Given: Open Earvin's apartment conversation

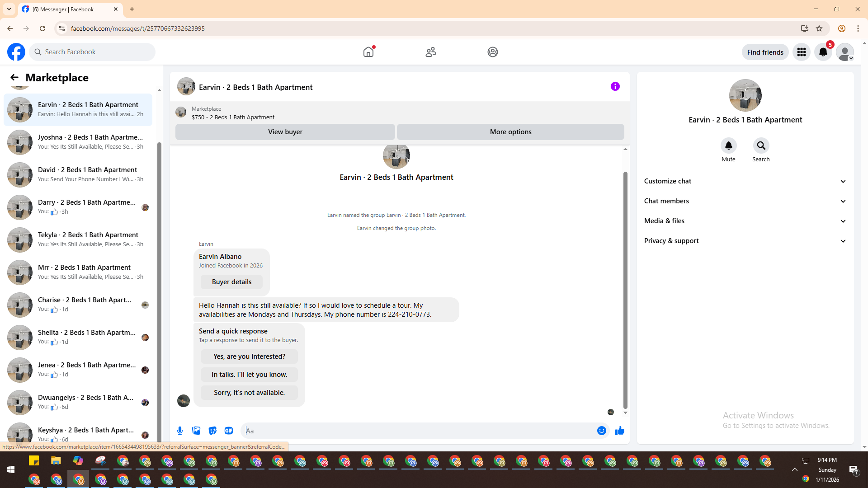Looking at the screenshot, I should tap(78, 110).
